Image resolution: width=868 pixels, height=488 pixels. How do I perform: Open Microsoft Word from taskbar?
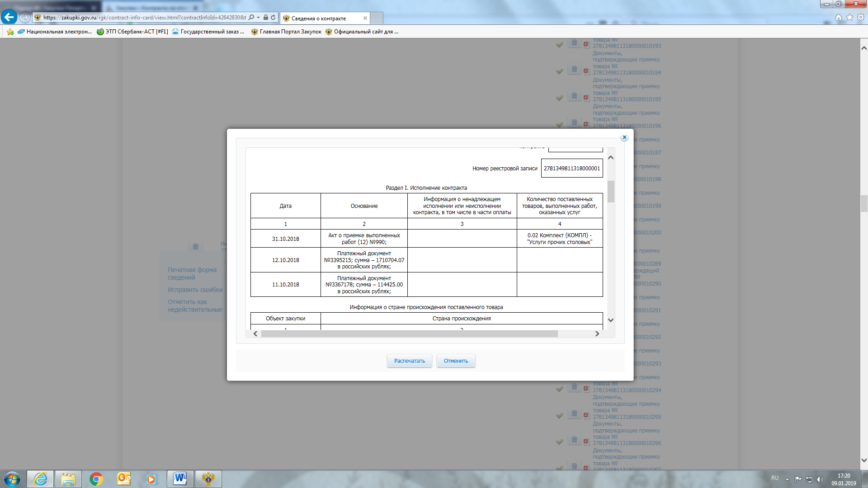tap(180, 479)
